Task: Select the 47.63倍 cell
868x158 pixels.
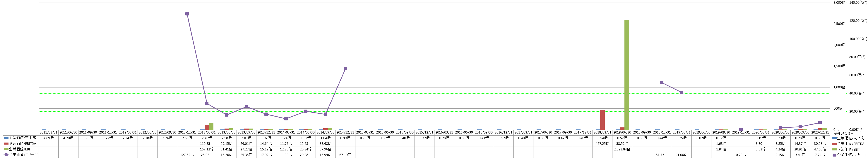Action: [820, 149]
